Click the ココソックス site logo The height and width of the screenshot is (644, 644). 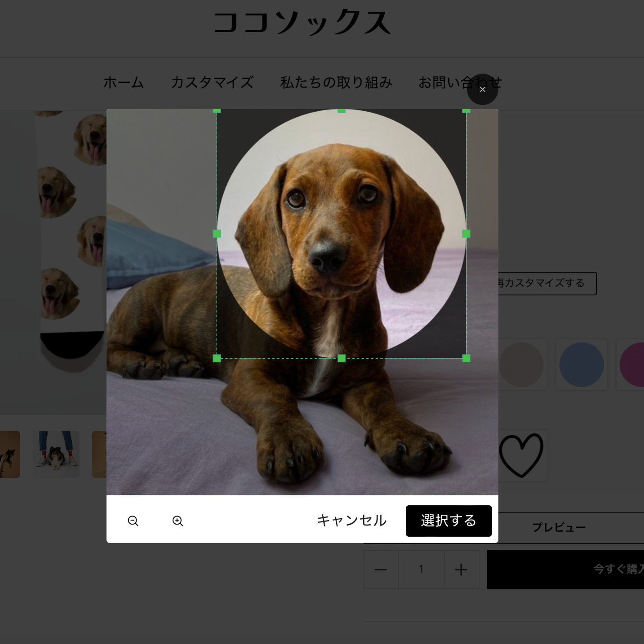pyautogui.click(x=302, y=23)
